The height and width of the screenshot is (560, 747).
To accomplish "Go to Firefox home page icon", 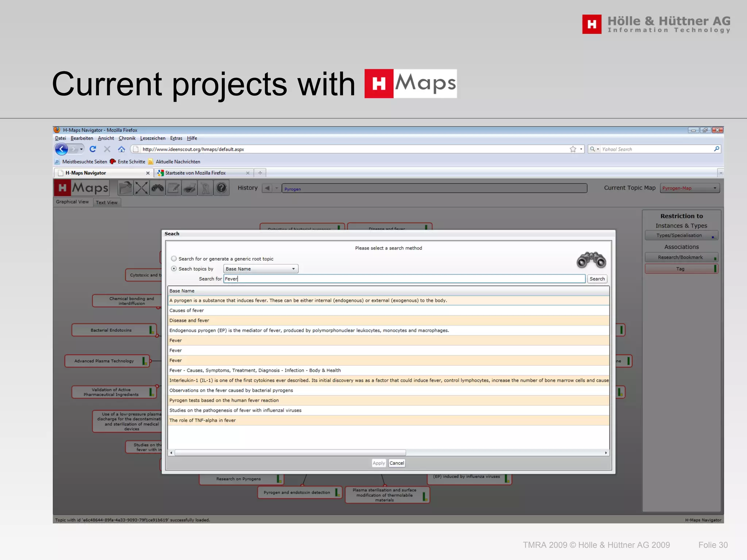I will pyautogui.click(x=121, y=149).
